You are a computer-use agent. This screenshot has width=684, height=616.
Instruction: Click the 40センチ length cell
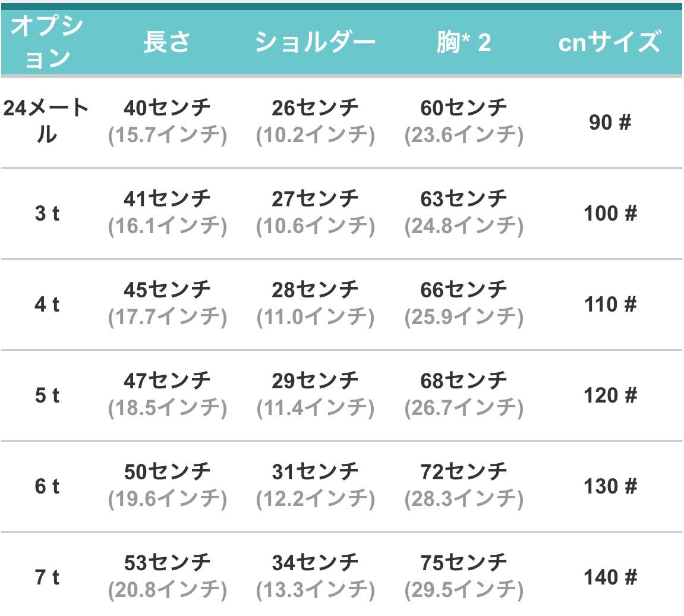pyautogui.click(x=167, y=108)
